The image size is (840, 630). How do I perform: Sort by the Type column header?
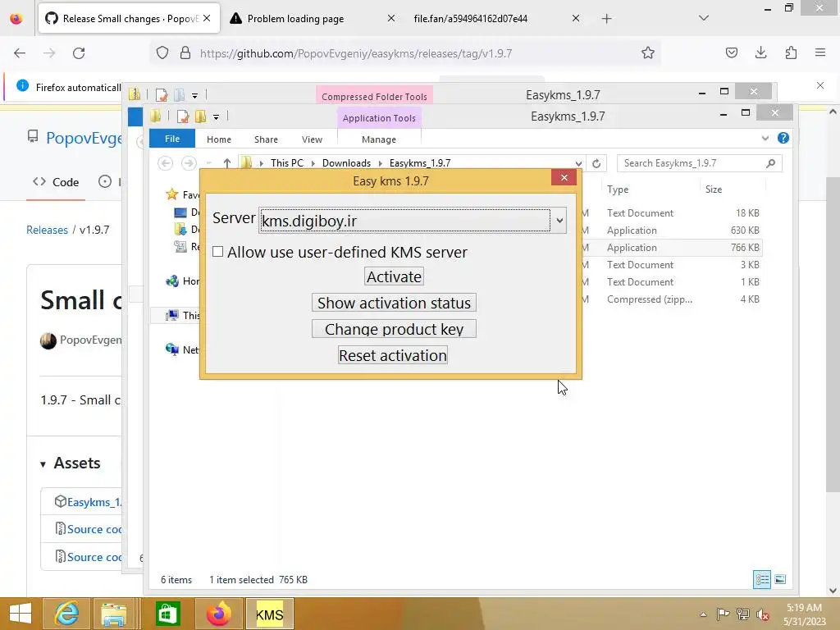pyautogui.click(x=618, y=189)
